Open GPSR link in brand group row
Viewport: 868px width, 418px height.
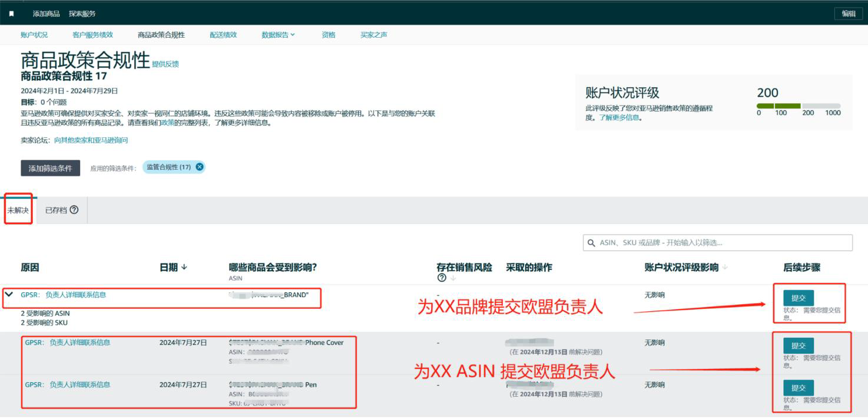pos(64,295)
